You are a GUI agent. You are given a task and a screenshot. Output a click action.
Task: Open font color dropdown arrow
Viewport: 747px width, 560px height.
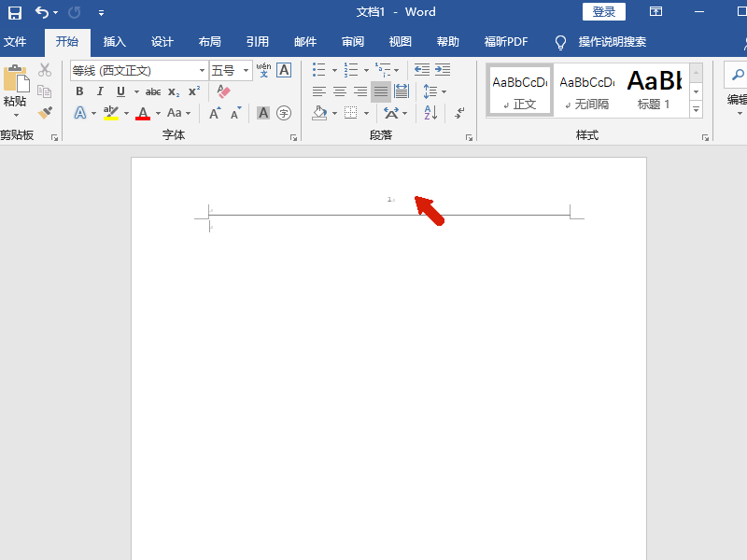(x=158, y=113)
